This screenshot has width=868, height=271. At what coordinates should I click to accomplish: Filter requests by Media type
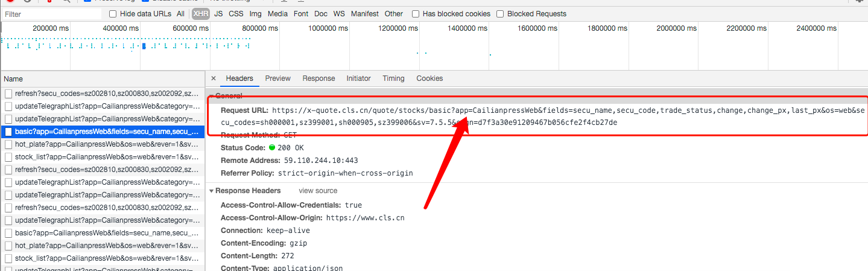click(277, 14)
